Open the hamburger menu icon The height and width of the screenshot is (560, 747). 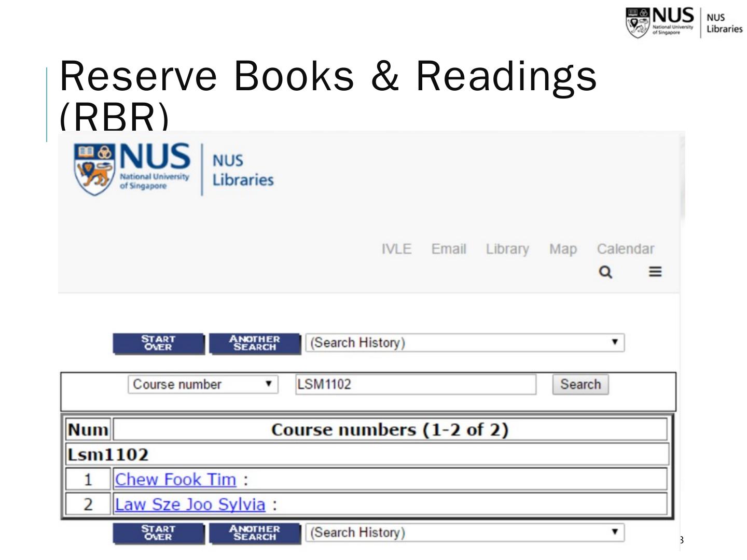pyautogui.click(x=655, y=272)
